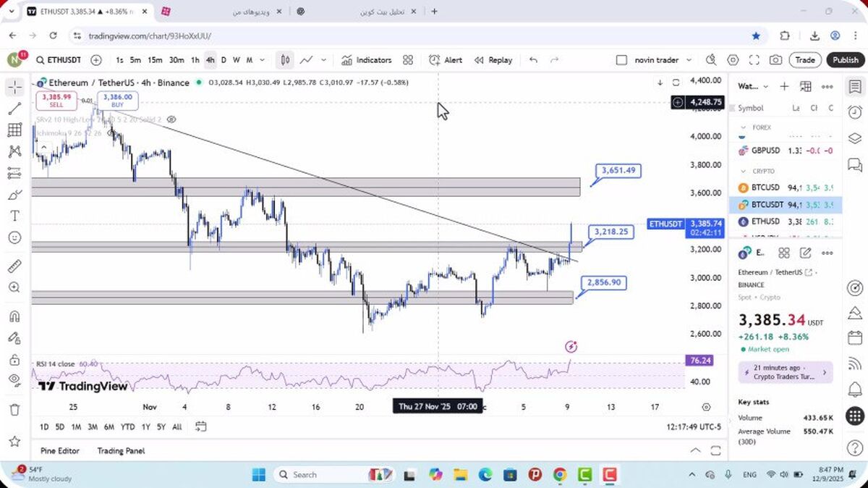Viewport: 868px width, 488px height.
Task: Open the watchlist three-dots menu
Action: coord(827,86)
